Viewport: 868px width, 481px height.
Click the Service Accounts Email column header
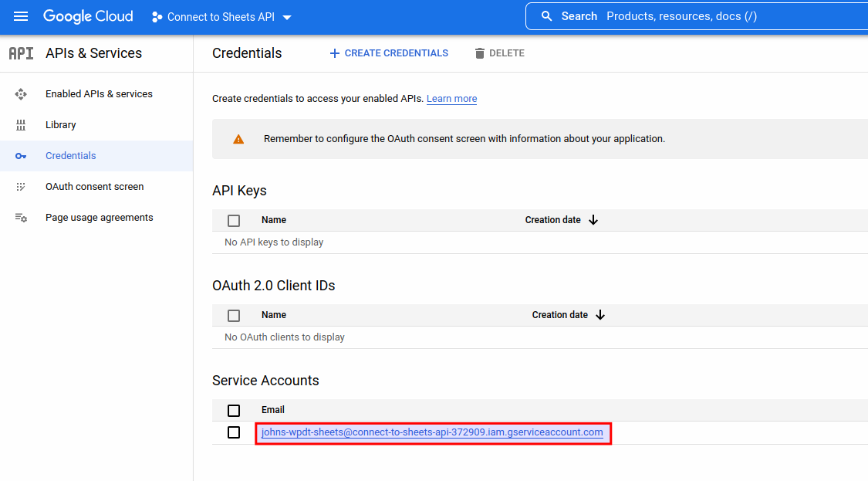point(273,409)
